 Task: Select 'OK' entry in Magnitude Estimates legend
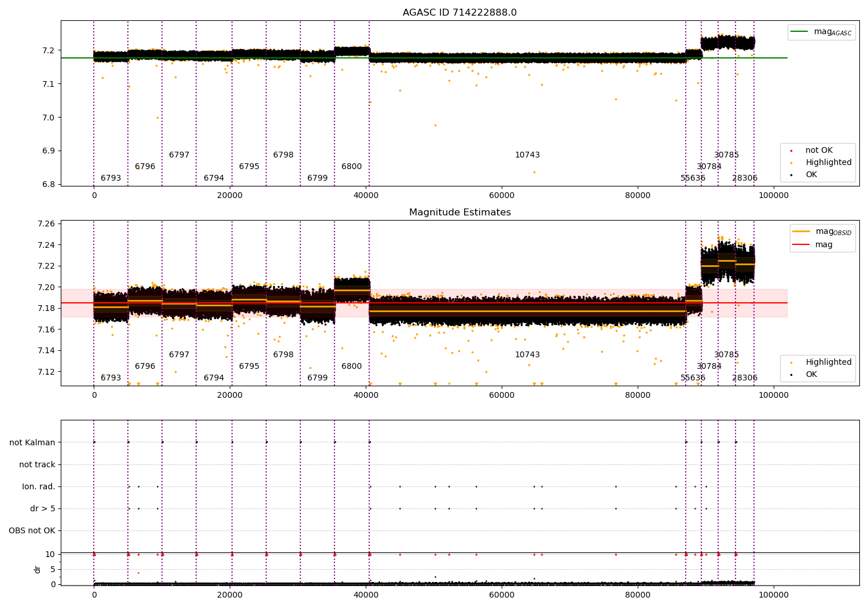(x=811, y=375)
